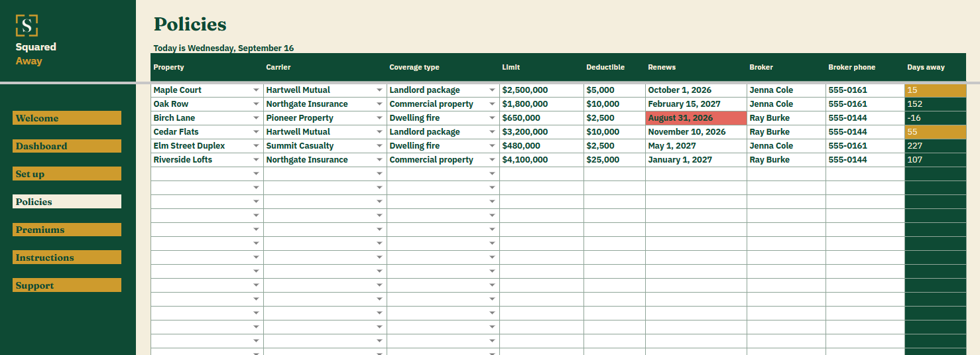
Task: Open property dropdown arrow for Maple Court
Action: point(256,90)
